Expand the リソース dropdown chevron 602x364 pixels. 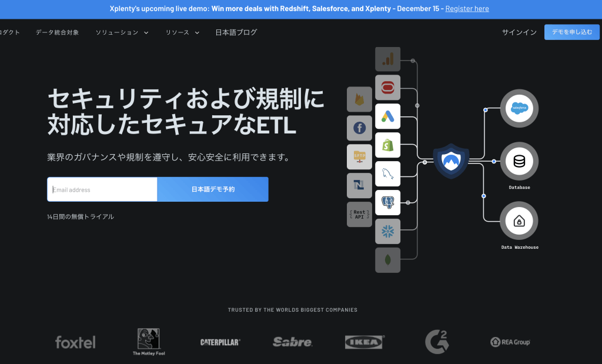coord(198,33)
